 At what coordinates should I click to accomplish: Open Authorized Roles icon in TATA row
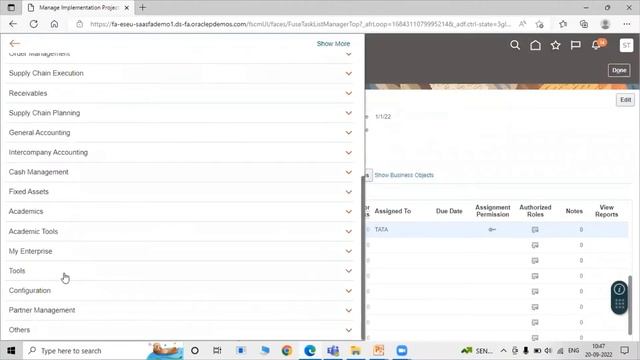tap(535, 229)
